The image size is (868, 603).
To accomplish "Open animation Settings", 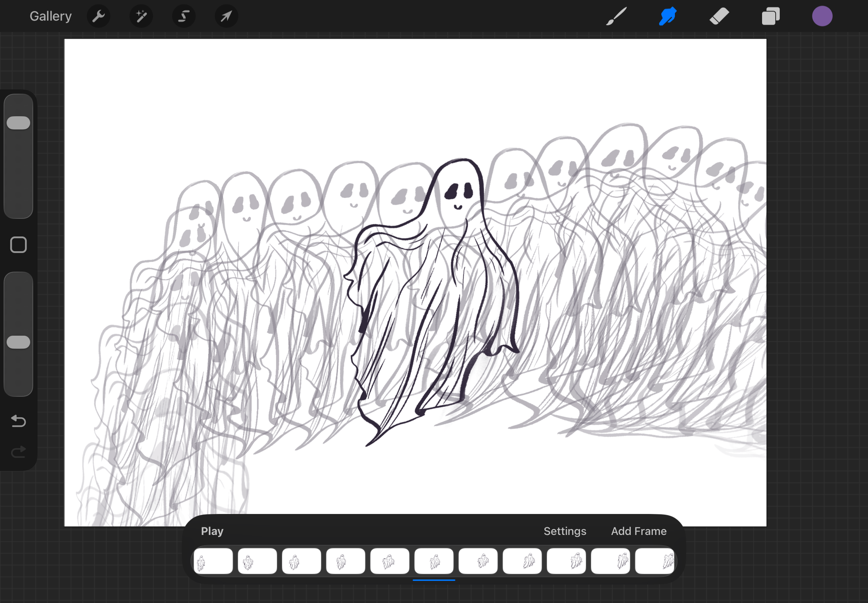I will [x=565, y=531].
